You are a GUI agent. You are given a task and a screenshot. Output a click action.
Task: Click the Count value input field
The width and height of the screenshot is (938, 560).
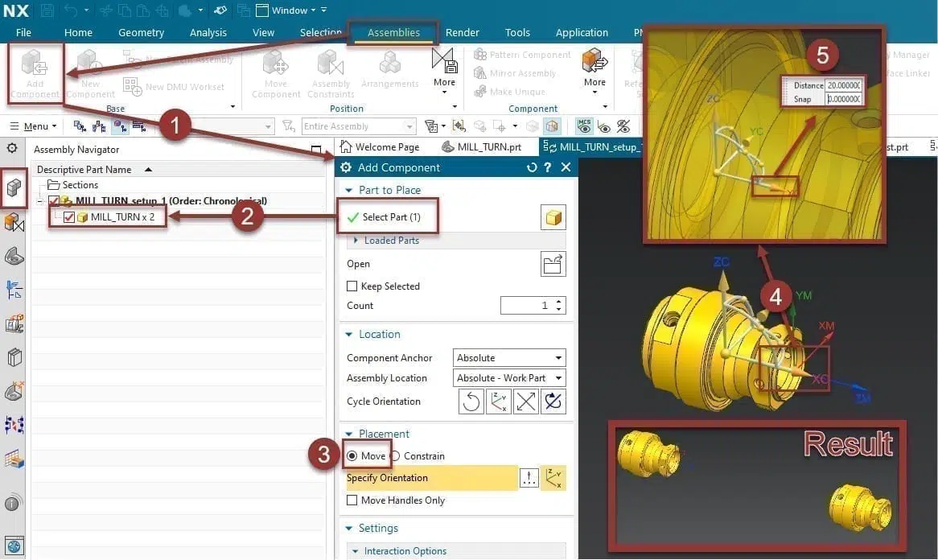pos(526,306)
